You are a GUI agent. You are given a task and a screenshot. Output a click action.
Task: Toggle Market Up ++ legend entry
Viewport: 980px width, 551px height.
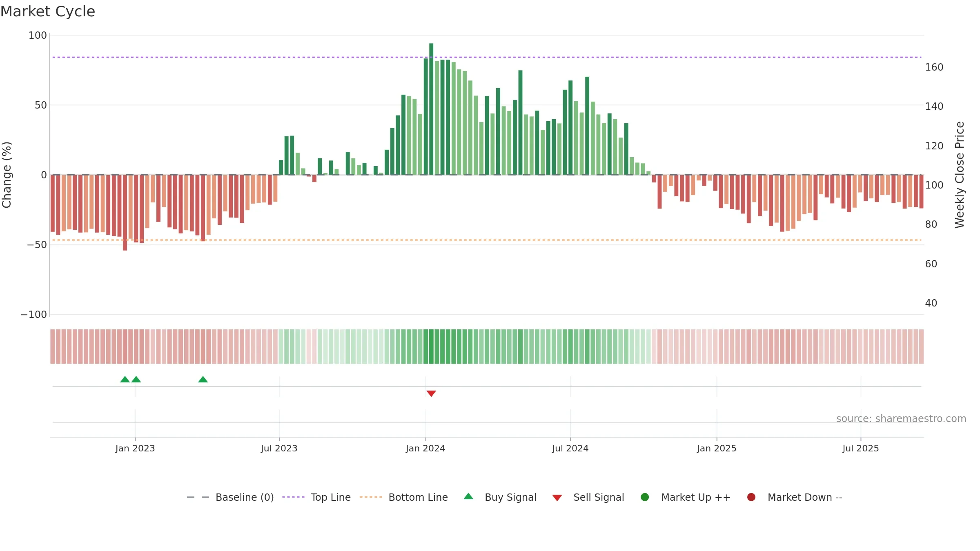point(685,497)
